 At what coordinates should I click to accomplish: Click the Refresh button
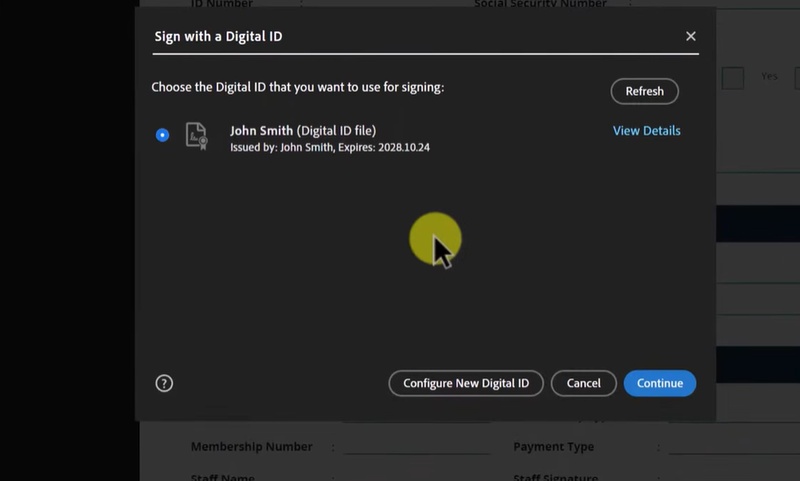click(x=644, y=91)
